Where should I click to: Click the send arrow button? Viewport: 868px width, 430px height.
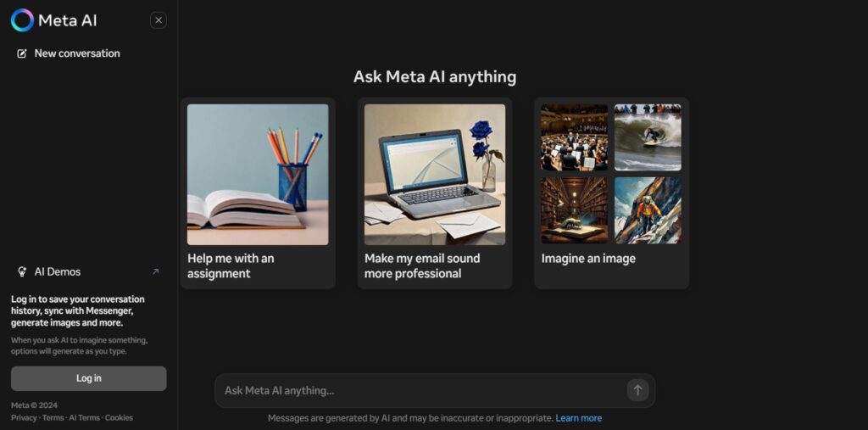637,391
